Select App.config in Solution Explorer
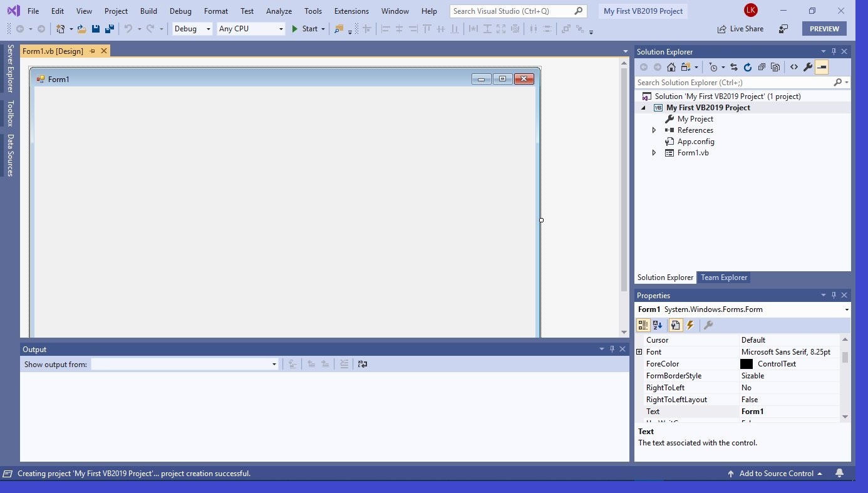 click(x=695, y=142)
